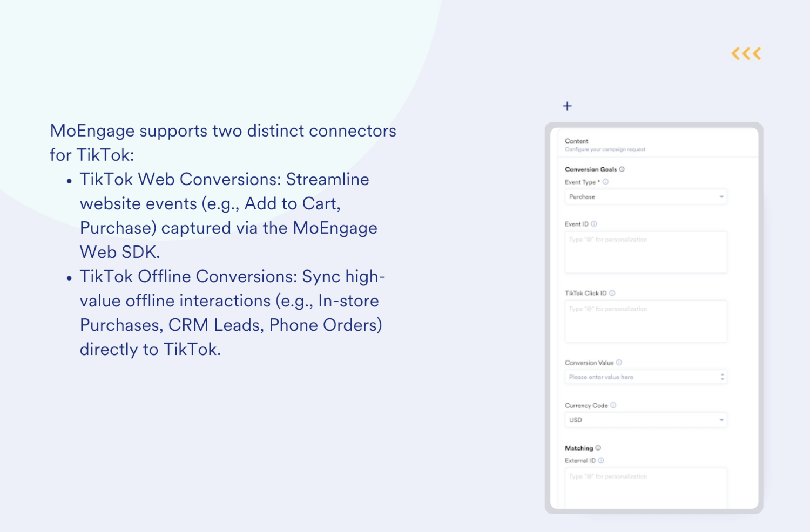Click the plus icon above the form
Screen dimensions: 810x532
tap(567, 106)
